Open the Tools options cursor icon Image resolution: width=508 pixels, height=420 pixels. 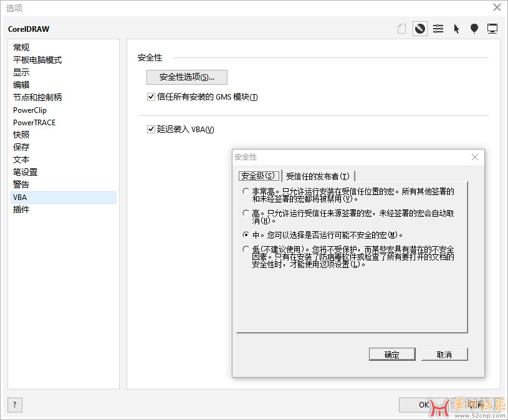[456, 29]
